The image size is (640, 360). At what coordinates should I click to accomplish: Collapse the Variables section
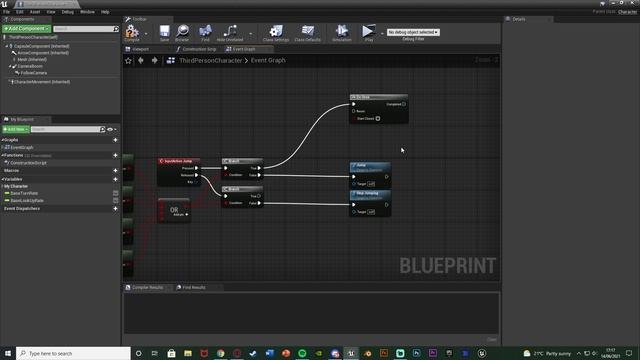tap(2, 179)
